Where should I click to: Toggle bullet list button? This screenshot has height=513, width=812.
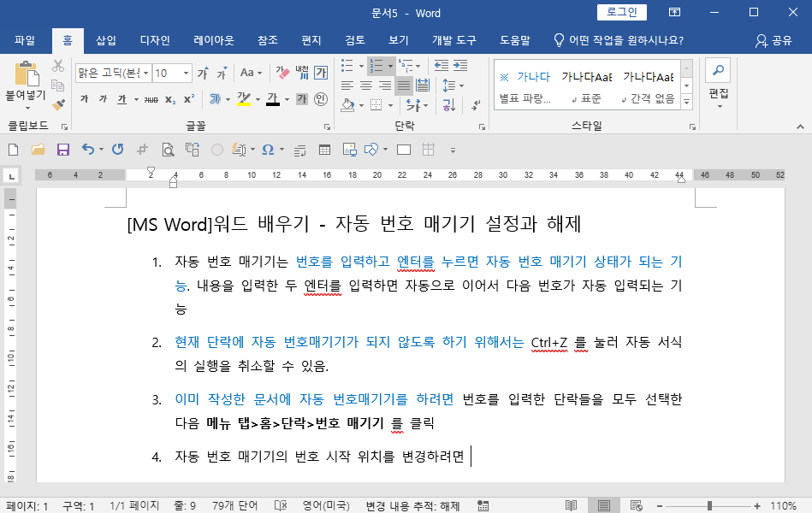coord(347,66)
